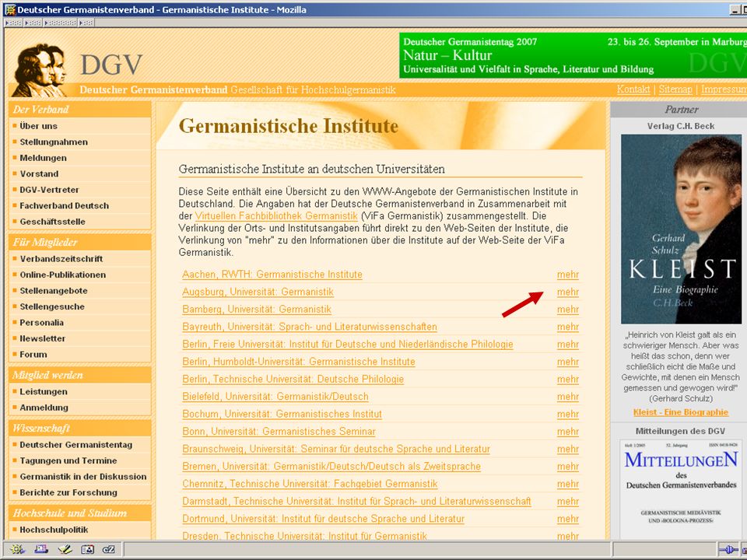The image size is (747, 560).
Task: Click the Augsburg, Universität: Germanistik link
Action: point(258,292)
